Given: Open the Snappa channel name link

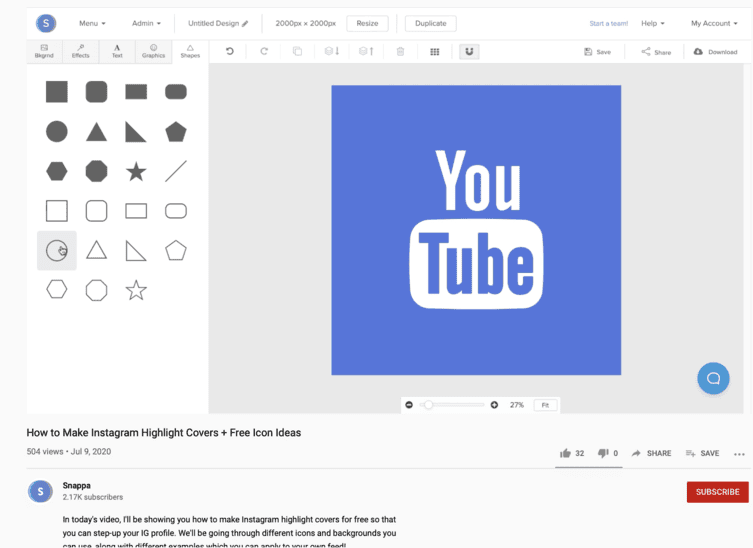Looking at the screenshot, I should (x=76, y=486).
